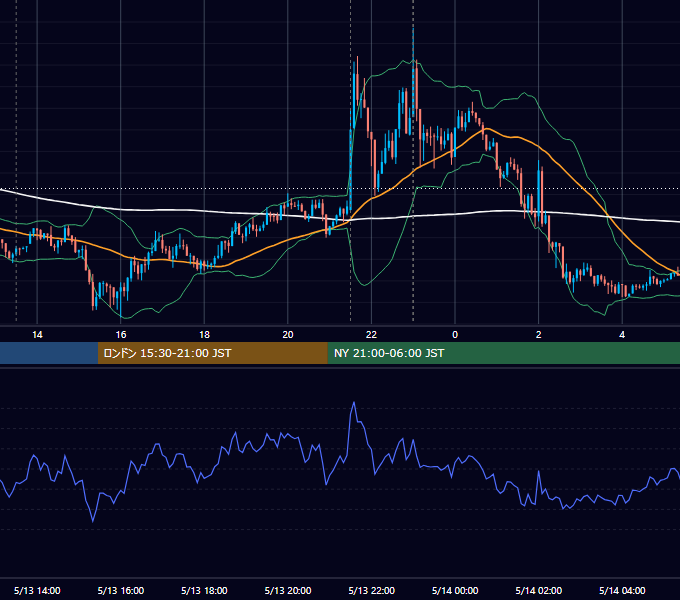This screenshot has height=600, width=680.
Task: Click the 5/14 04:00 date label
Action: coord(622,590)
